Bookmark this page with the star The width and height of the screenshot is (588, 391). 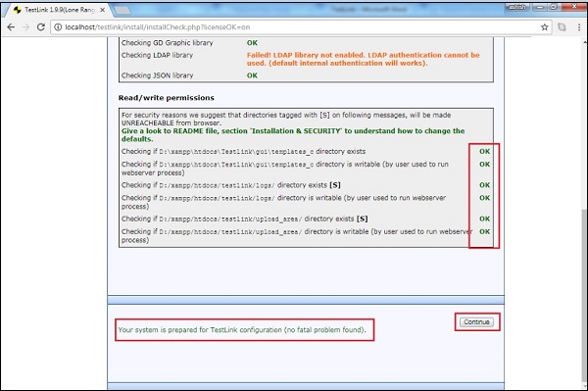pos(545,27)
